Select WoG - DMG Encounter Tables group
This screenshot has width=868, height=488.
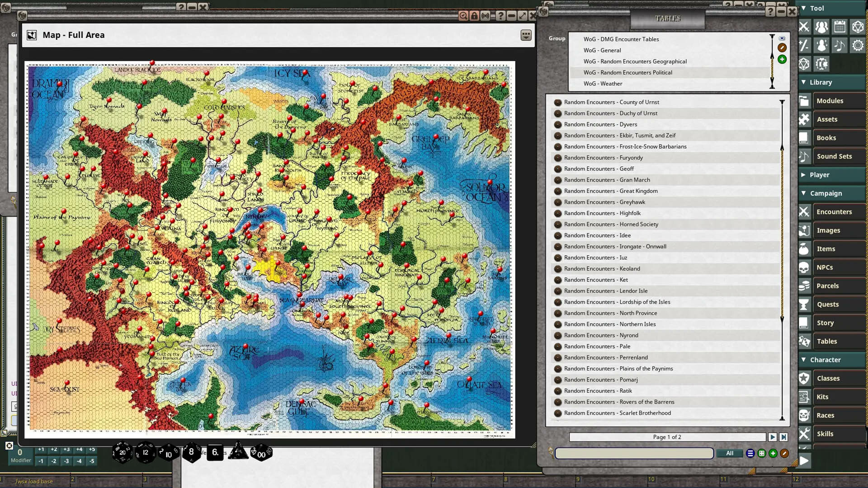[620, 39]
